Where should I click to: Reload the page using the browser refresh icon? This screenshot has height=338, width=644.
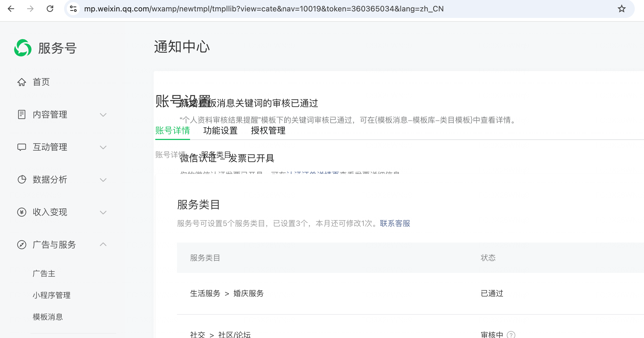(50, 9)
